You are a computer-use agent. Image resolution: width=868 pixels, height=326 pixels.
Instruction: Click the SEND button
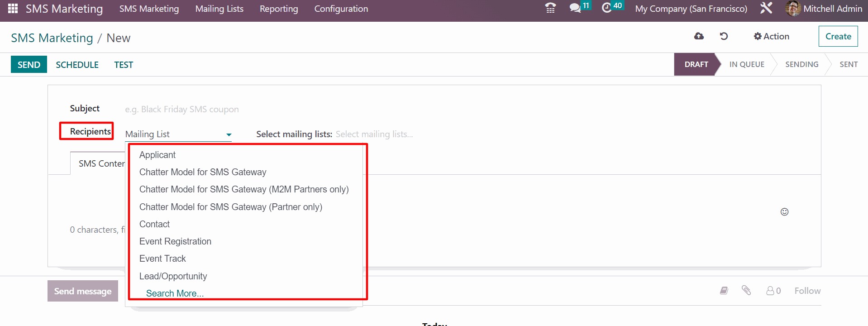29,65
